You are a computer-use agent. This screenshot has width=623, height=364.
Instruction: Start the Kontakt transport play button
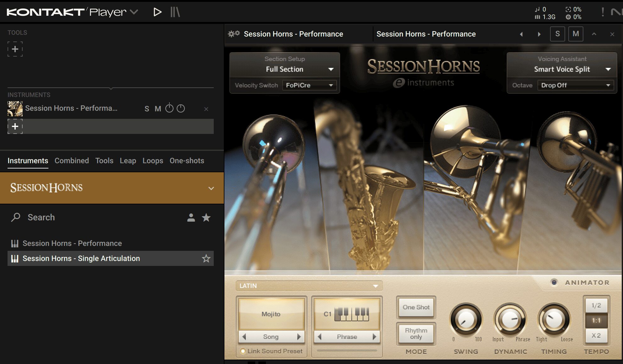click(157, 12)
